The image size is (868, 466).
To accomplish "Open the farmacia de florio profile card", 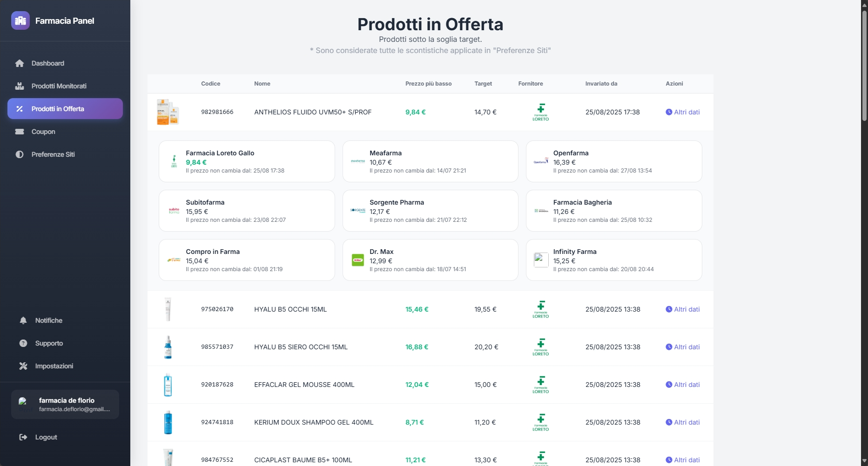I will [x=65, y=404].
